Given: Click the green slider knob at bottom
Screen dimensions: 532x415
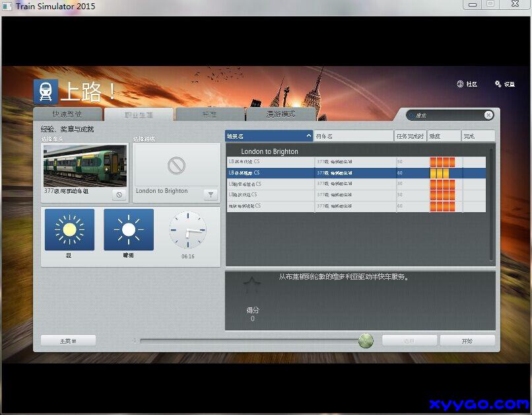Looking at the screenshot, I should tap(366, 341).
